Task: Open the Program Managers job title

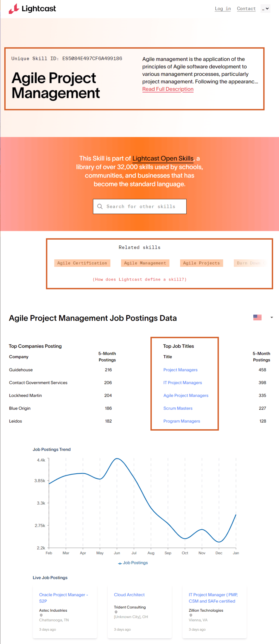Action: point(182,421)
